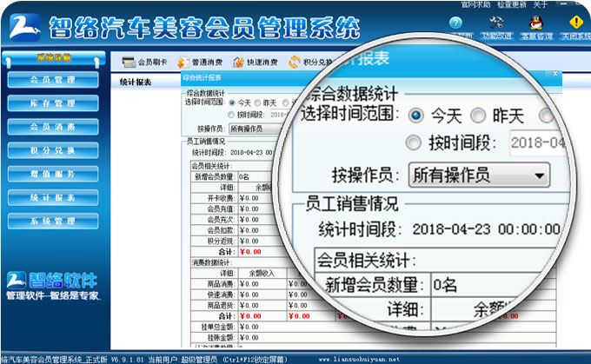The image size is (591, 364).
Task: Open the sidebar 积分兑换 button
Action: click(53, 150)
